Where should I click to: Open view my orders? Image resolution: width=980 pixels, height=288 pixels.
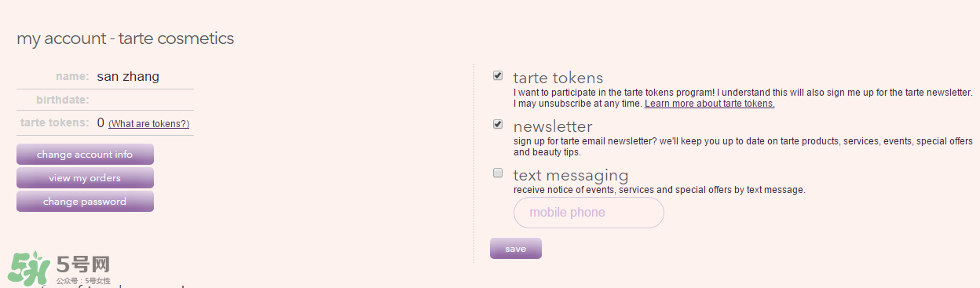click(x=85, y=178)
